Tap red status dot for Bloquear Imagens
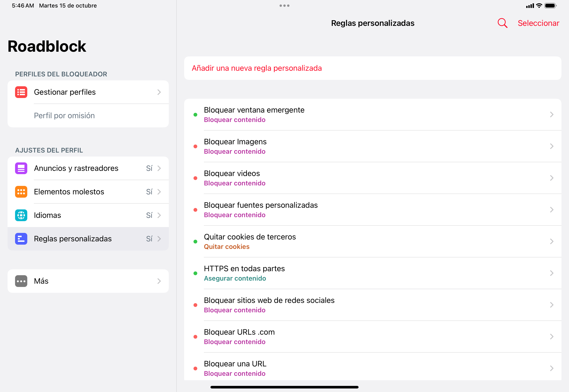 click(195, 146)
